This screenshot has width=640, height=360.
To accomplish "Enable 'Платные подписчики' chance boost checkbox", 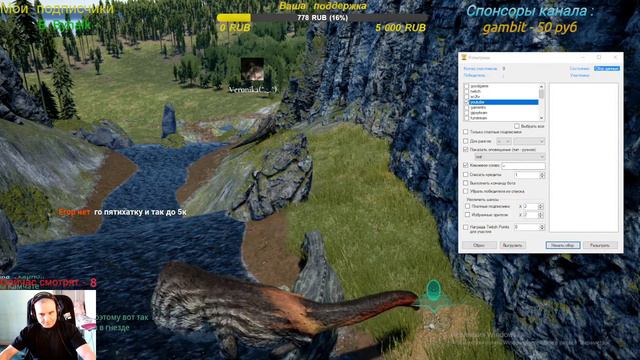I will coord(468,207).
